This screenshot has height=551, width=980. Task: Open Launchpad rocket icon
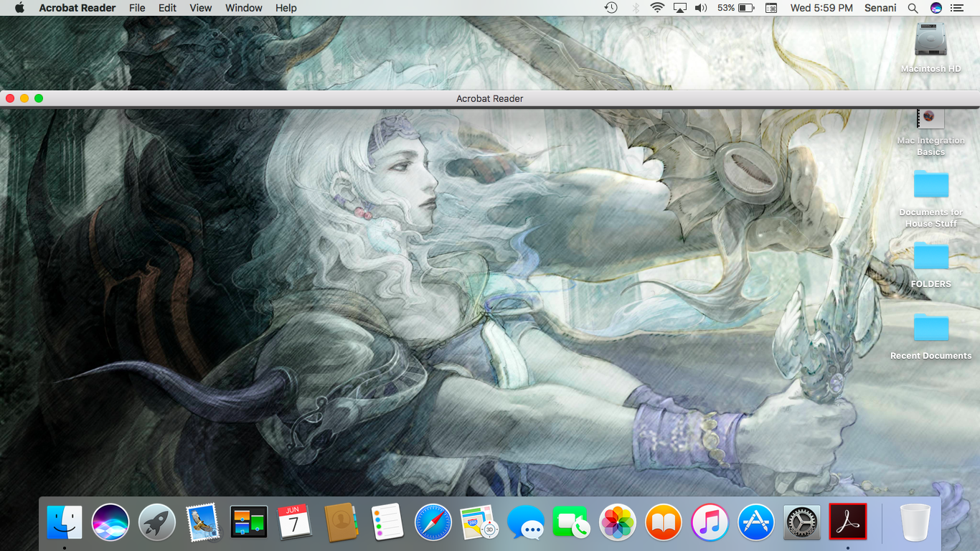[x=156, y=522]
